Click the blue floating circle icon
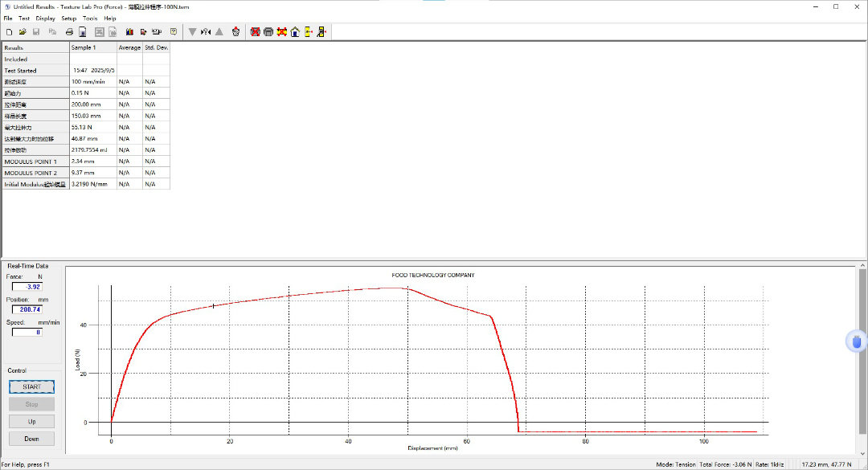Screen dimensions: 868x470 857,341
